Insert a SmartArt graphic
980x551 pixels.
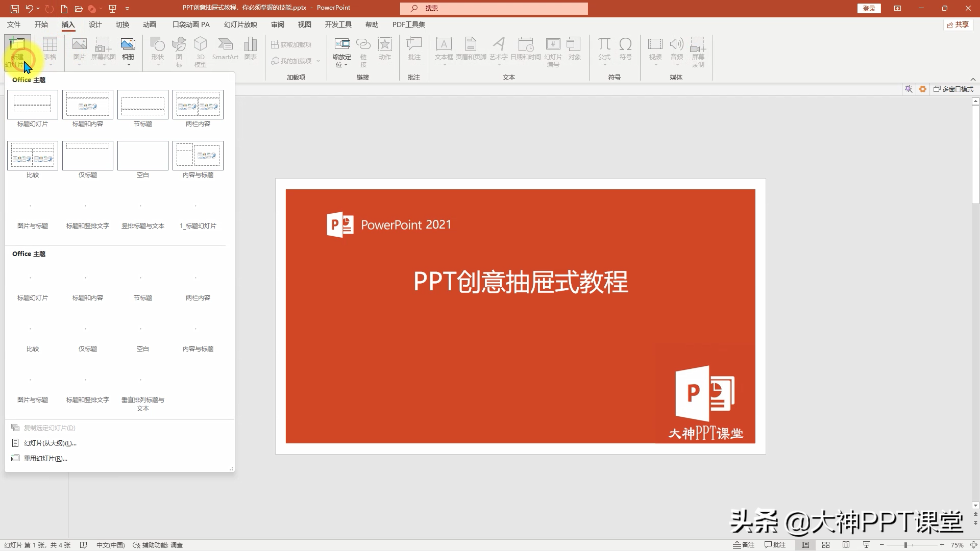[x=225, y=48]
